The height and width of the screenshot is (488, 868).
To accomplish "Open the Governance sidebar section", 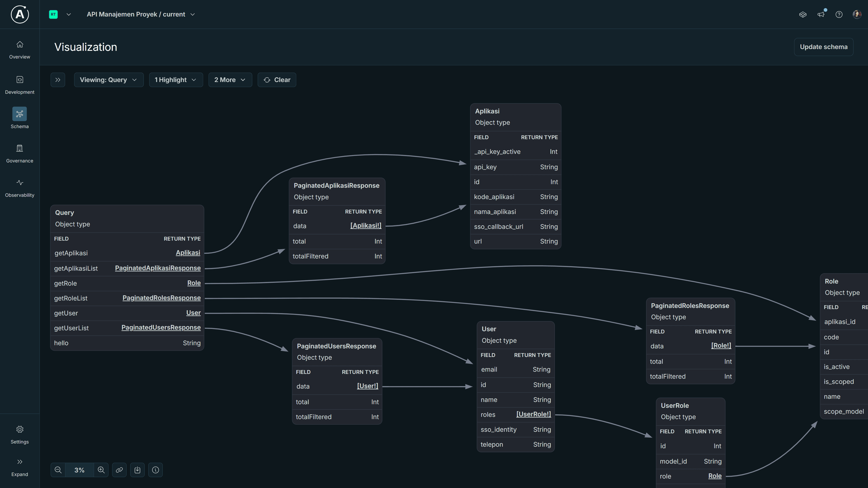I will tap(19, 154).
